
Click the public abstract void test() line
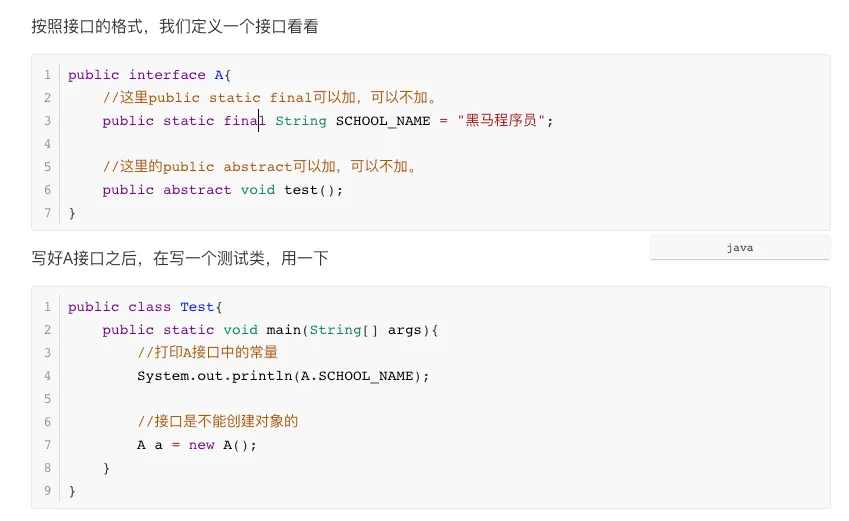pyautogui.click(x=222, y=190)
